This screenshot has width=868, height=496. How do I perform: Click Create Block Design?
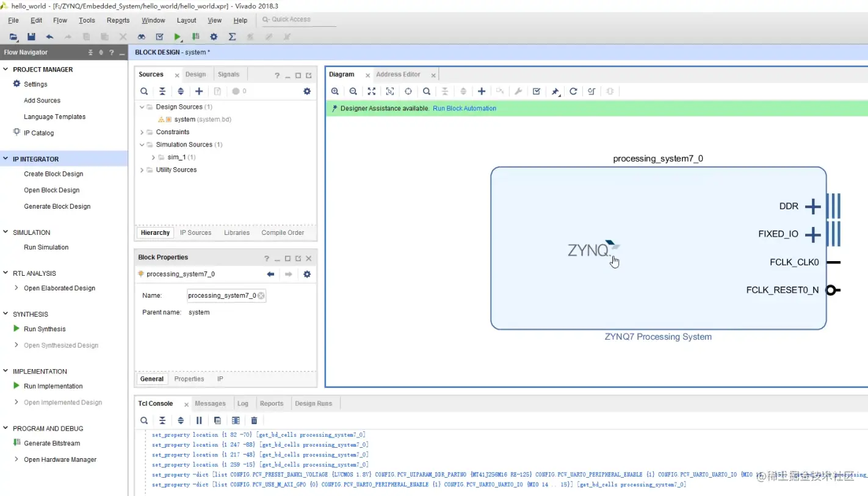(53, 174)
